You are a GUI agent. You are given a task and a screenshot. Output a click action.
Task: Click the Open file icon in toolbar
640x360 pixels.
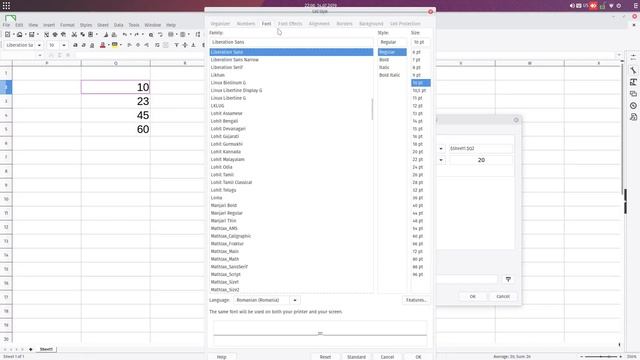pos(19,35)
